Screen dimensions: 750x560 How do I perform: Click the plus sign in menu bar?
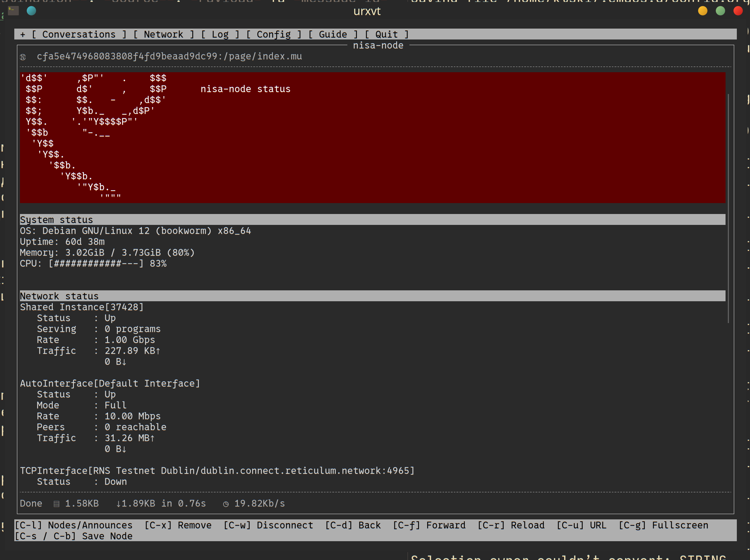tap(23, 35)
